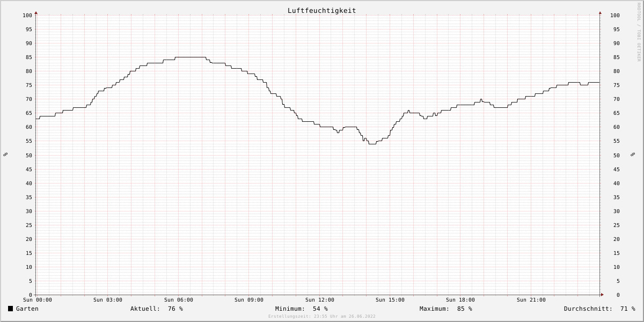Image resolution: width=644 pixels, height=322 pixels.
Task: Click the left y-axis % unit label
Action: pos(5,155)
